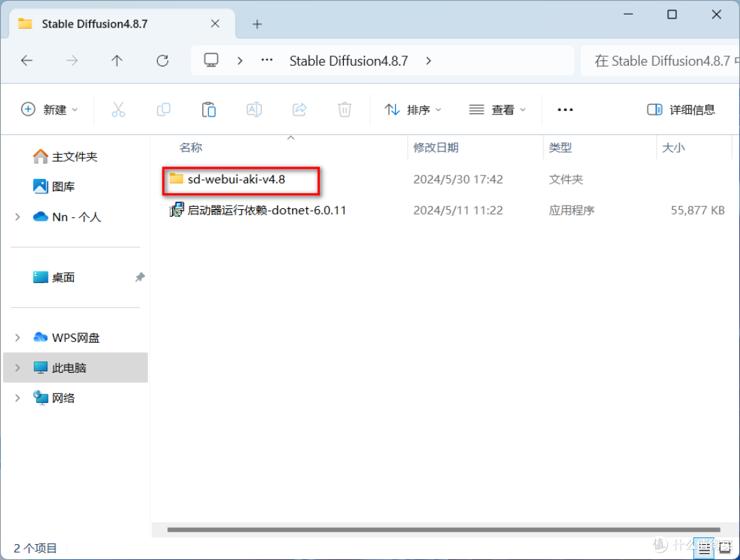
Task: Select 桌面 in the sidebar
Action: (x=62, y=277)
